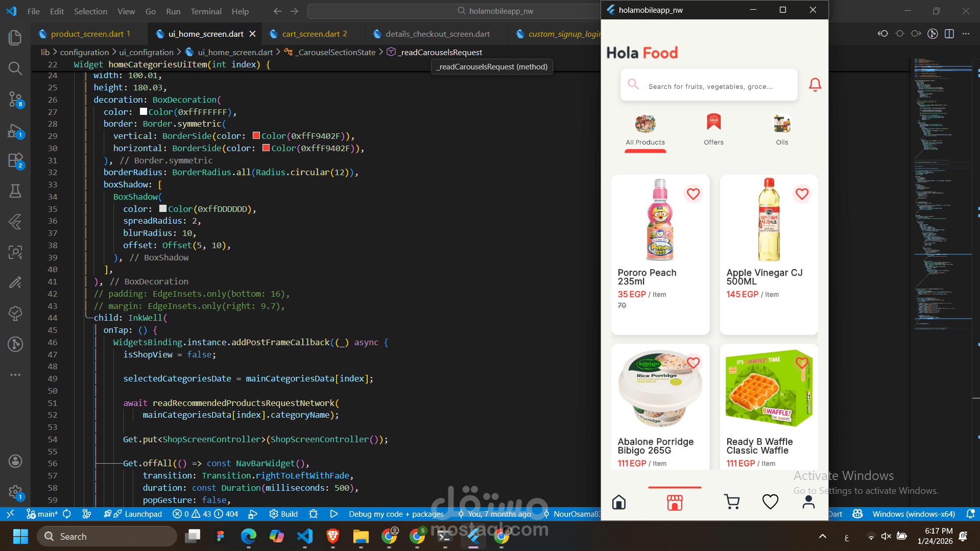
Task: Click red color swatch on line 29
Action: click(x=256, y=136)
